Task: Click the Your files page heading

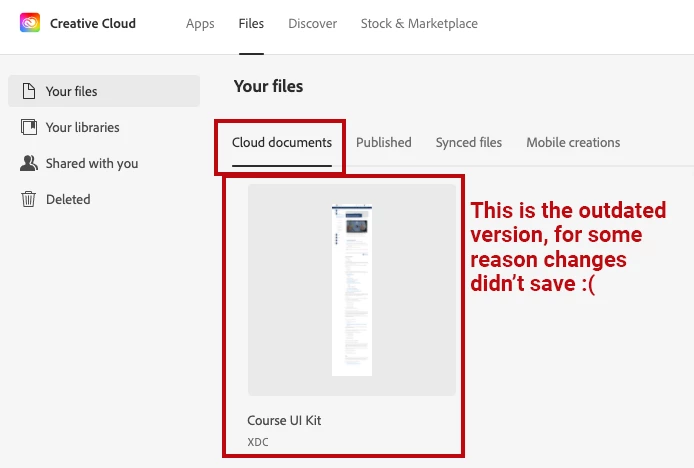Action: (269, 86)
